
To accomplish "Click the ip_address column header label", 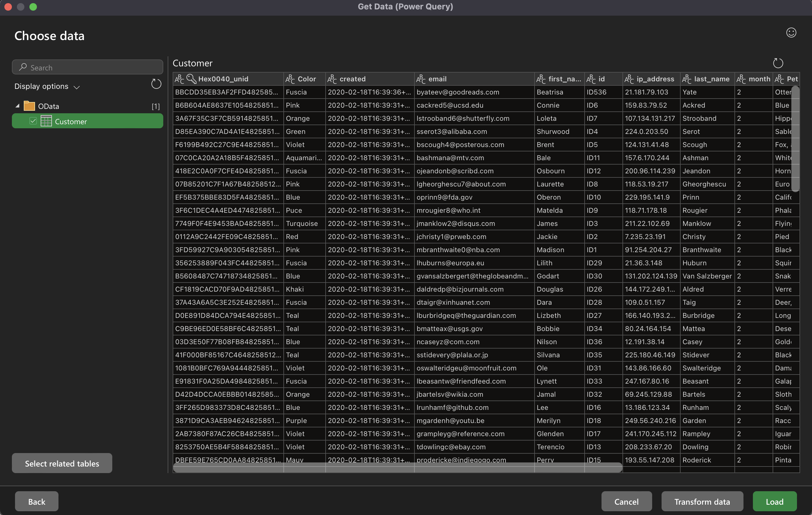I will [655, 79].
